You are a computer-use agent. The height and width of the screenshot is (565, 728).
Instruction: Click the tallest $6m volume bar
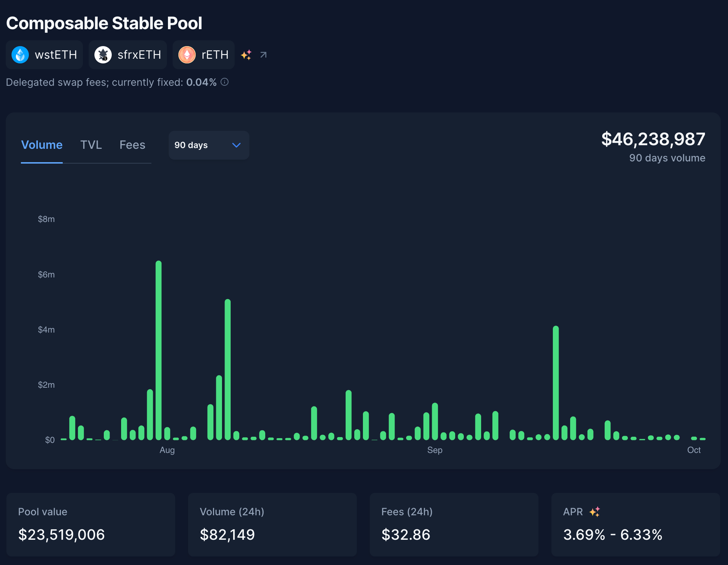(x=159, y=350)
